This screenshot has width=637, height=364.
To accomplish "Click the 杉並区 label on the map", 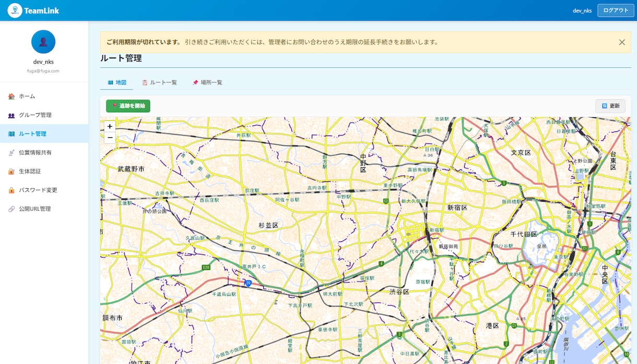I will (269, 225).
